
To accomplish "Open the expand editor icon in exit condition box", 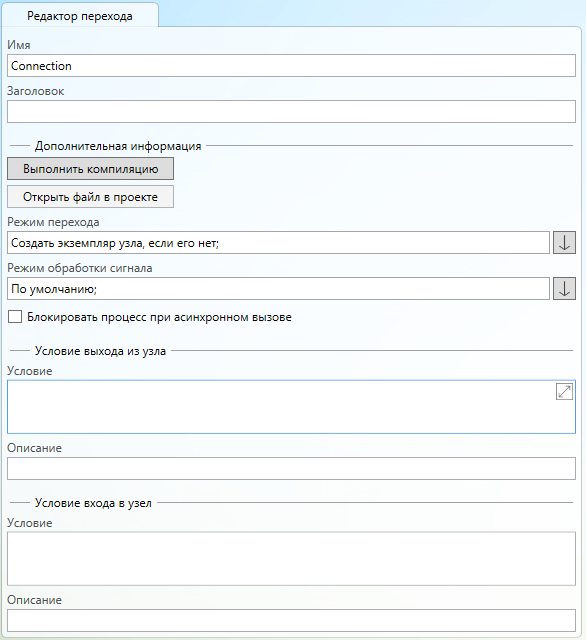I will (x=564, y=392).
